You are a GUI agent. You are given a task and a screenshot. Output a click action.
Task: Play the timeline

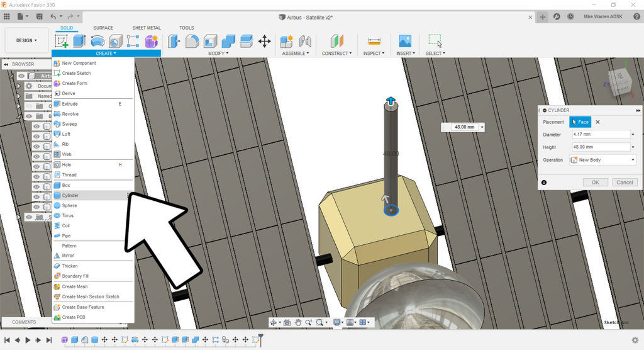coord(28,340)
